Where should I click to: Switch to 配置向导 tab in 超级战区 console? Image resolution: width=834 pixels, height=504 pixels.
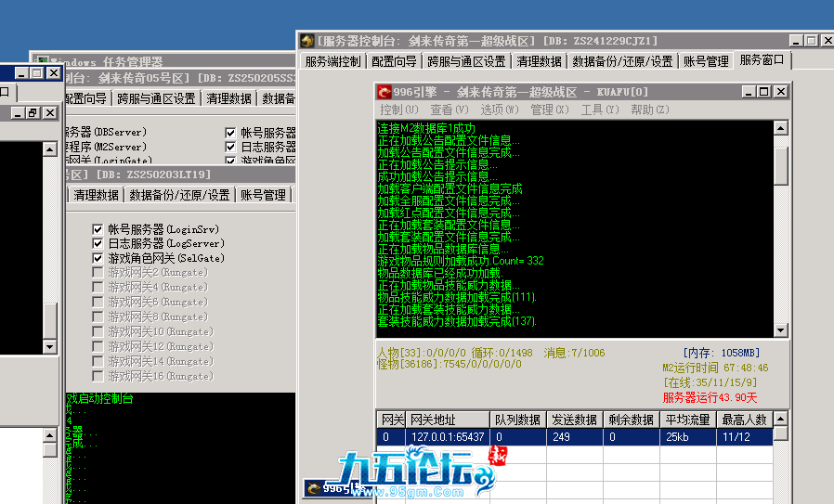pos(394,61)
